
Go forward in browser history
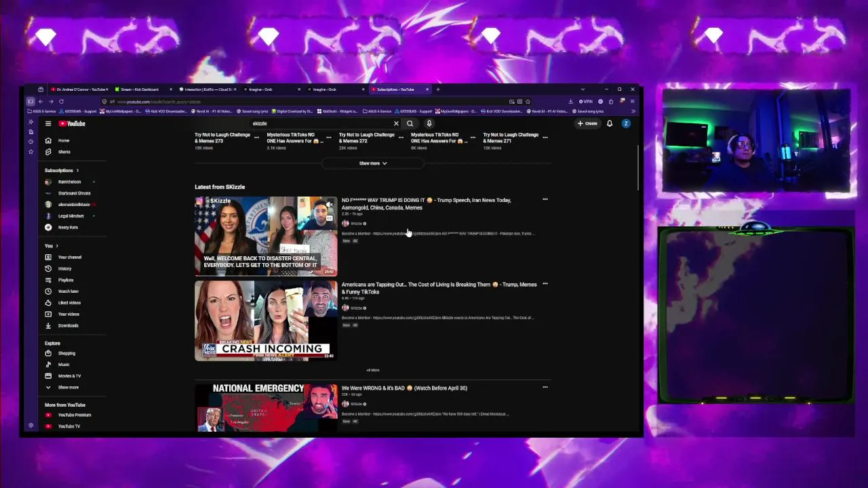51,102
